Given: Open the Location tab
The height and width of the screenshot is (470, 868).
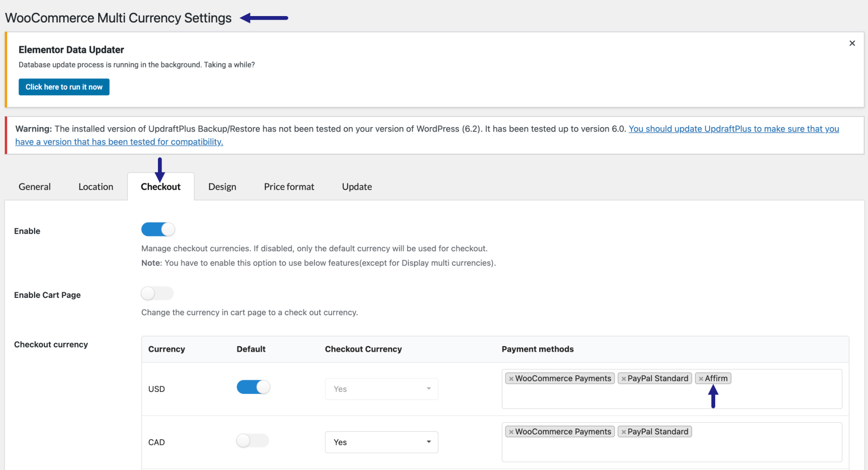Looking at the screenshot, I should pos(95,187).
